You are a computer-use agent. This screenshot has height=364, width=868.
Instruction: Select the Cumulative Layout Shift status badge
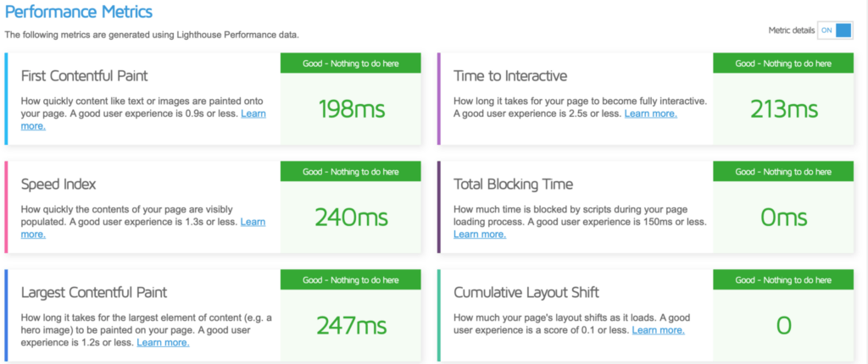pyautogui.click(x=783, y=280)
